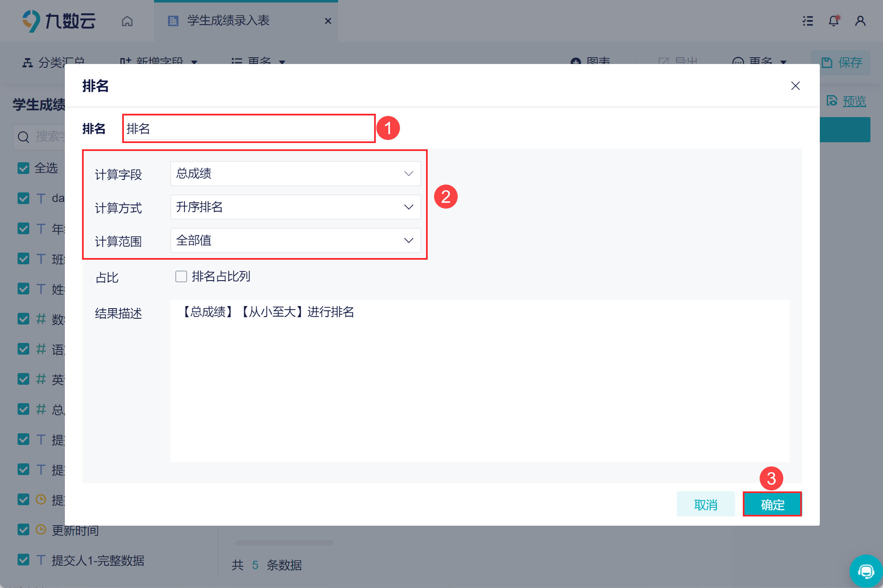
Task: Click the horizontal scrollbar below the table
Action: pos(285,543)
